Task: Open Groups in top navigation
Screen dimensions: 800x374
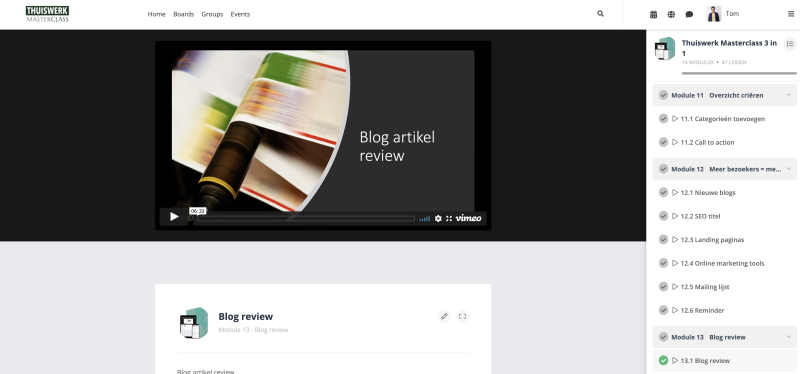Action: point(212,14)
